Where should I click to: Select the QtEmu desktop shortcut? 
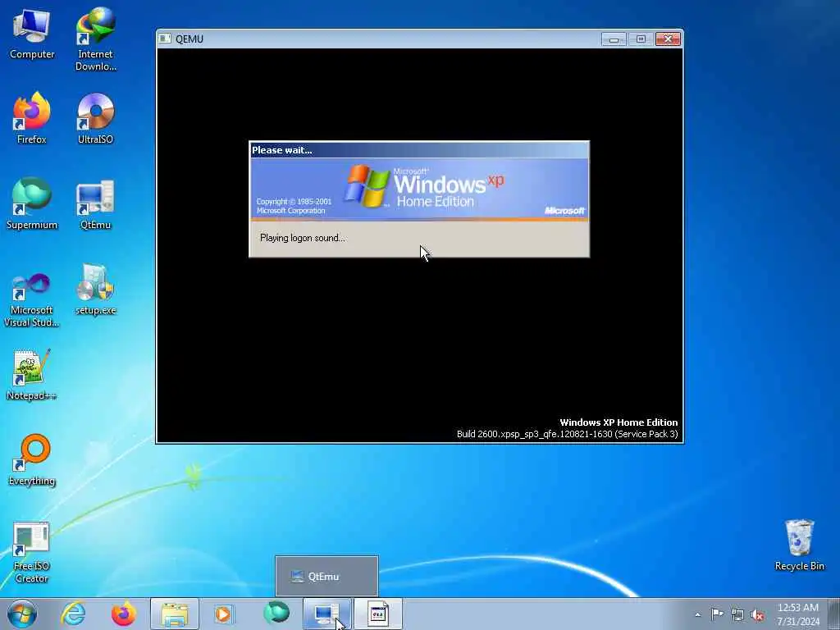coord(95,204)
